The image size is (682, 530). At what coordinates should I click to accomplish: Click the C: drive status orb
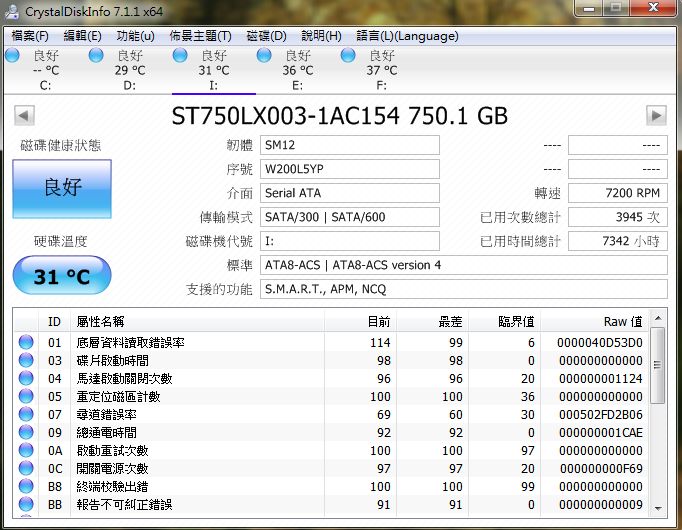[12, 55]
